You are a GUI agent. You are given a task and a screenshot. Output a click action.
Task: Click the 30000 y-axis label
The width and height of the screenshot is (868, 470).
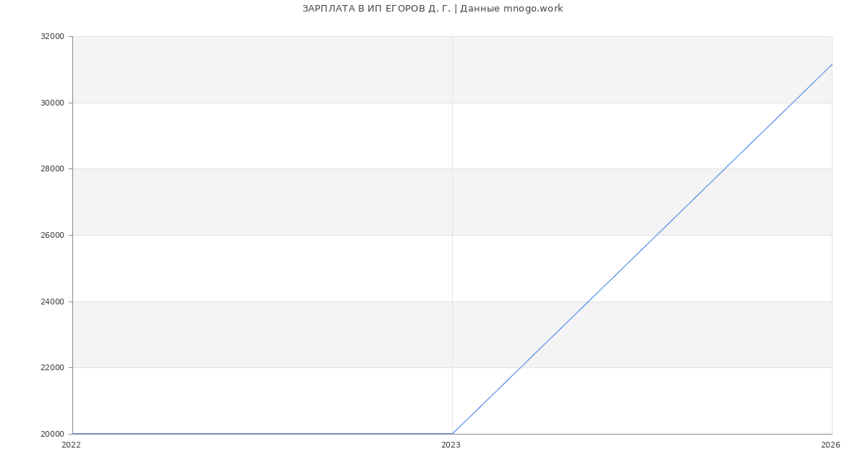52,103
